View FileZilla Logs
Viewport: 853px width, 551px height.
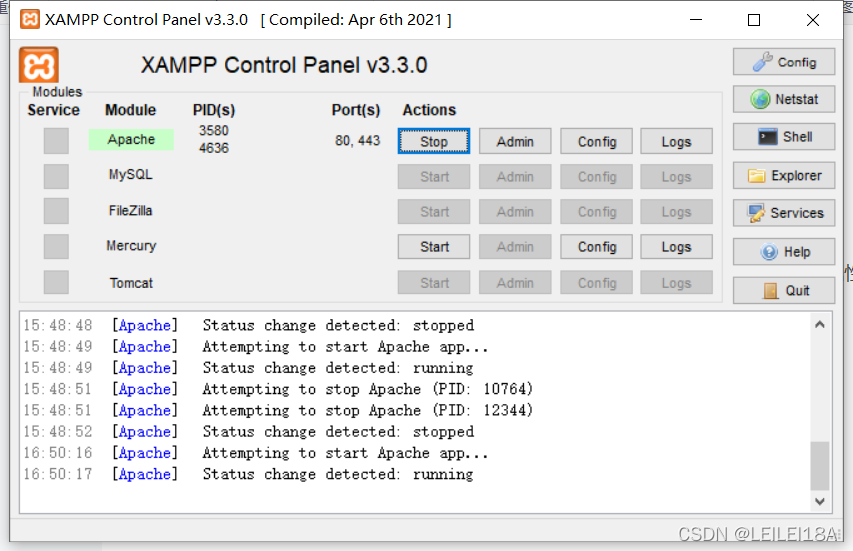tap(676, 212)
